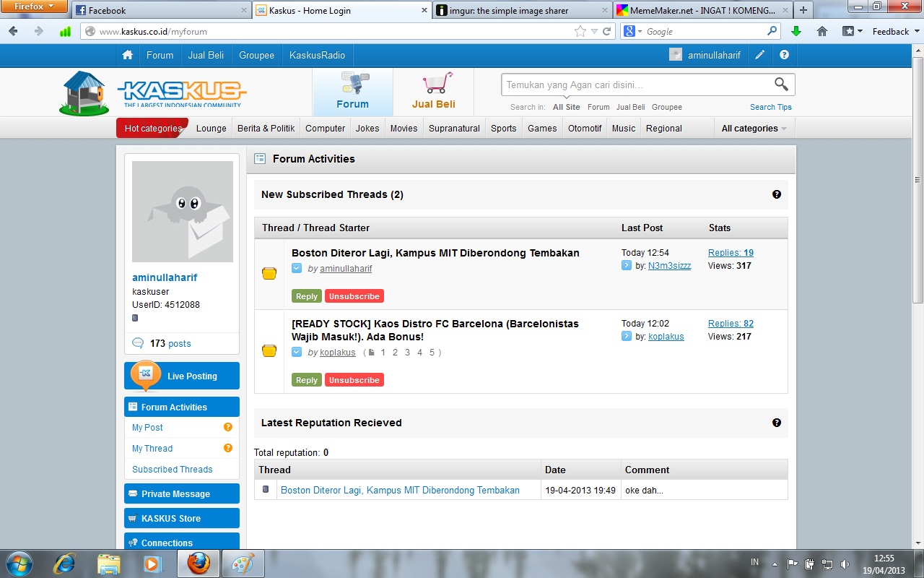Click the Kaskus site search magnifier icon
924x578 pixels.
pos(781,85)
